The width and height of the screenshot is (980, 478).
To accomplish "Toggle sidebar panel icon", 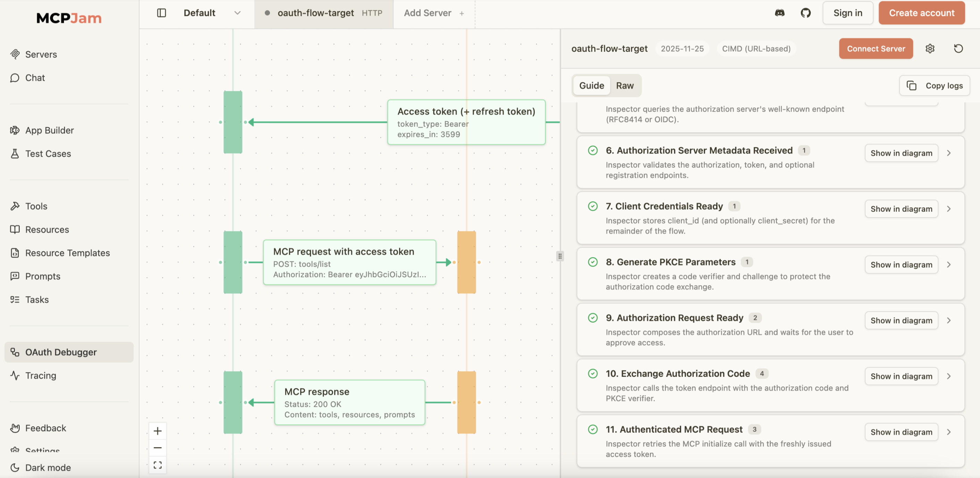I will [161, 13].
